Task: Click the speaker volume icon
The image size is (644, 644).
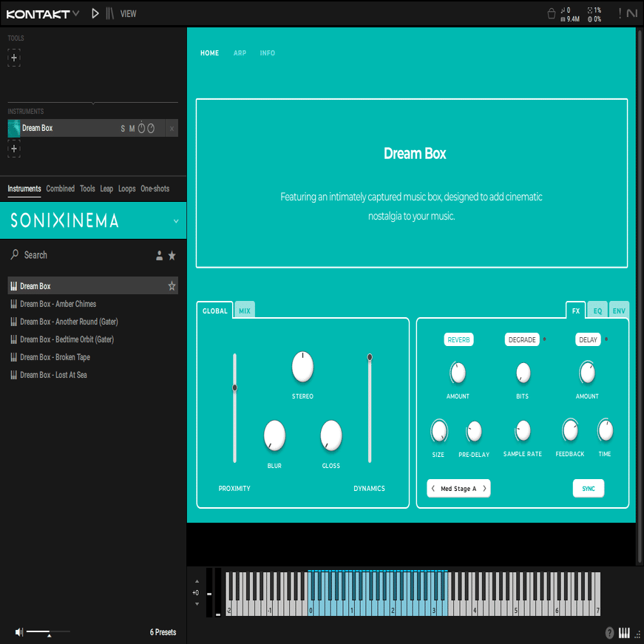Action: [x=19, y=632]
